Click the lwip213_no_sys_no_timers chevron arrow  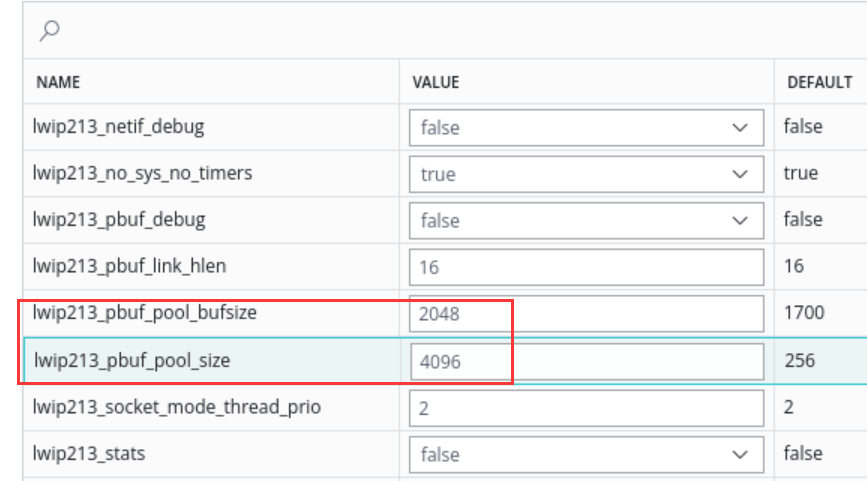[740, 174]
